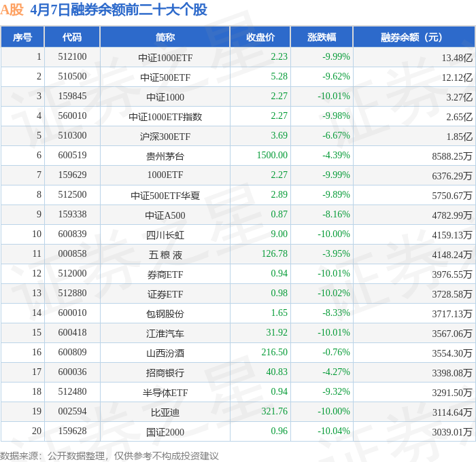Click the closing price 126.78

coord(275,254)
